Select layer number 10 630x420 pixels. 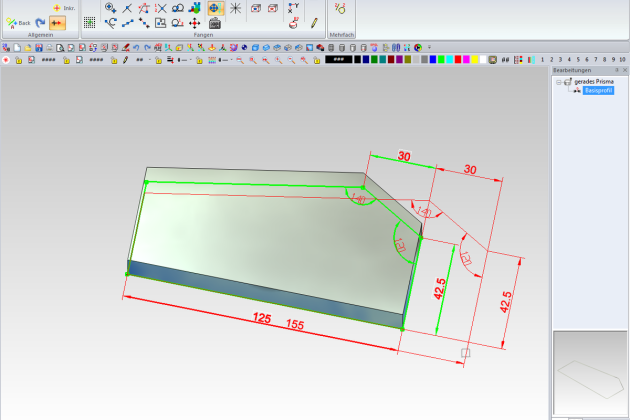621,60
